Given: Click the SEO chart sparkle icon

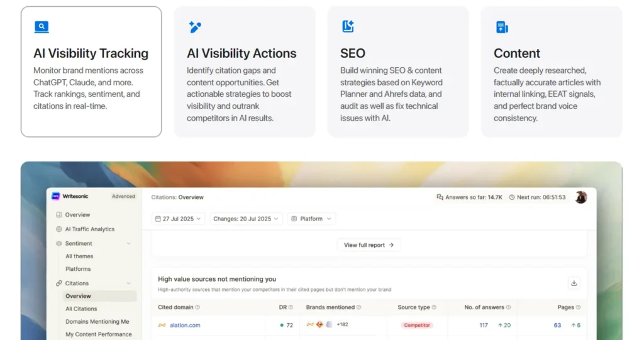Looking at the screenshot, I should 348,26.
